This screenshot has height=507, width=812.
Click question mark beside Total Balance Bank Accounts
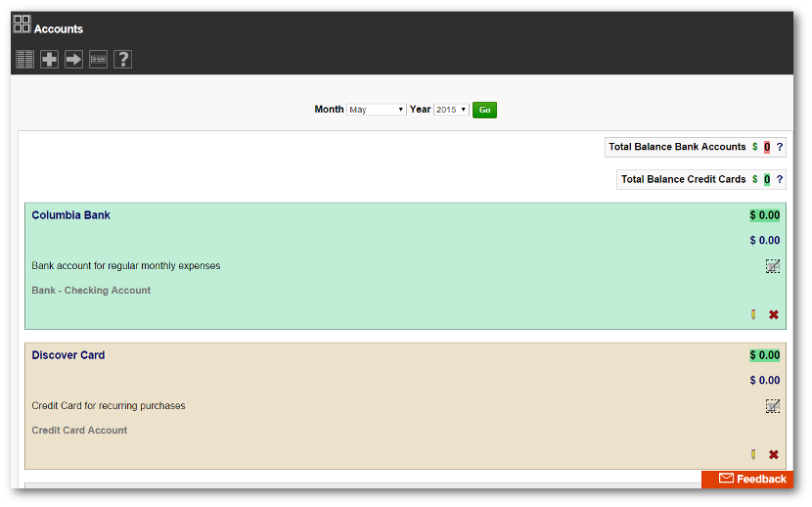tap(780, 147)
